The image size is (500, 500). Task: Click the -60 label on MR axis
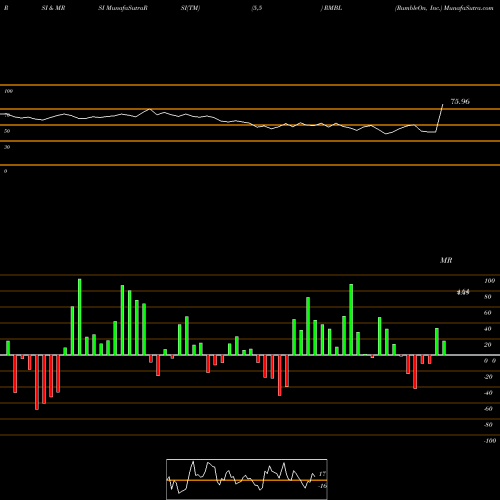pos(488,409)
